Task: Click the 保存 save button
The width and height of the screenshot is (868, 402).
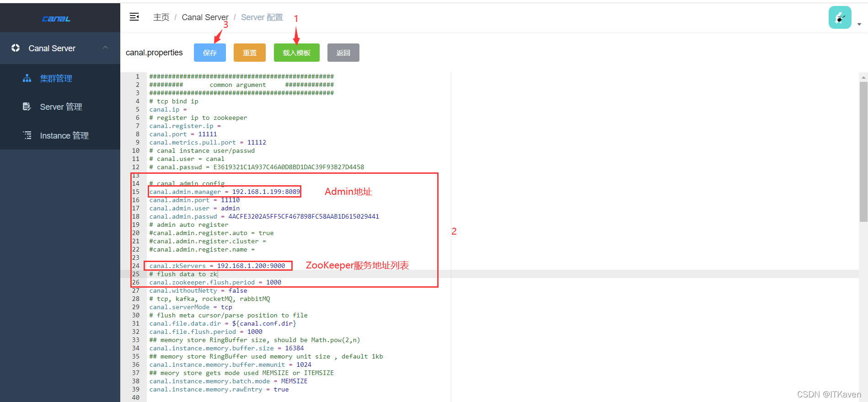Action: [210, 53]
